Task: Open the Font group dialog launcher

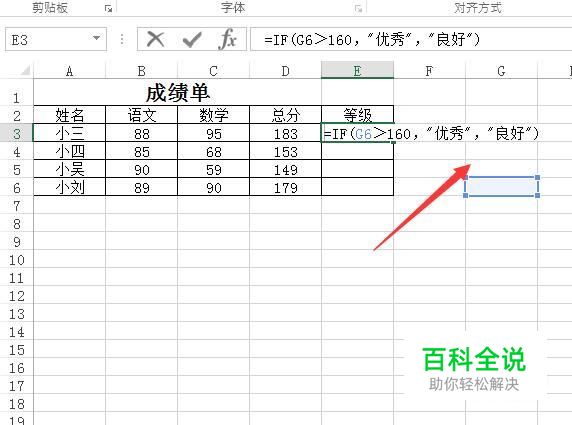Action: click(359, 9)
